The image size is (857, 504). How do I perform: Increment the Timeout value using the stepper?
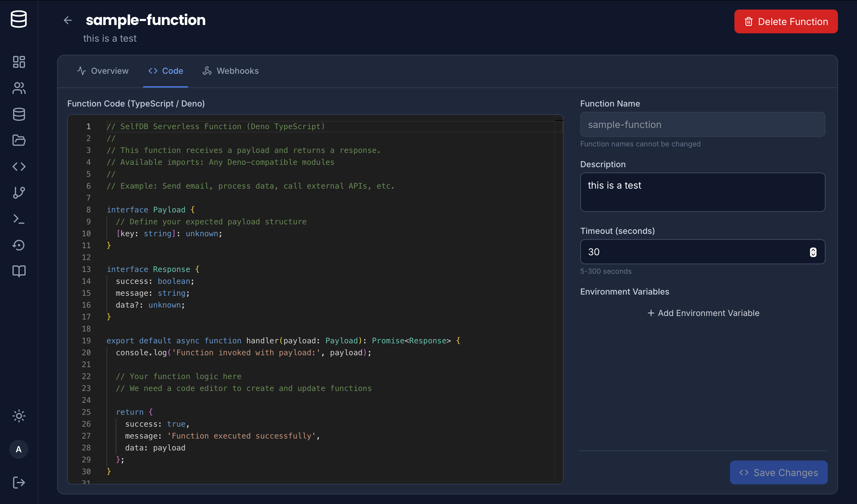[814, 250]
